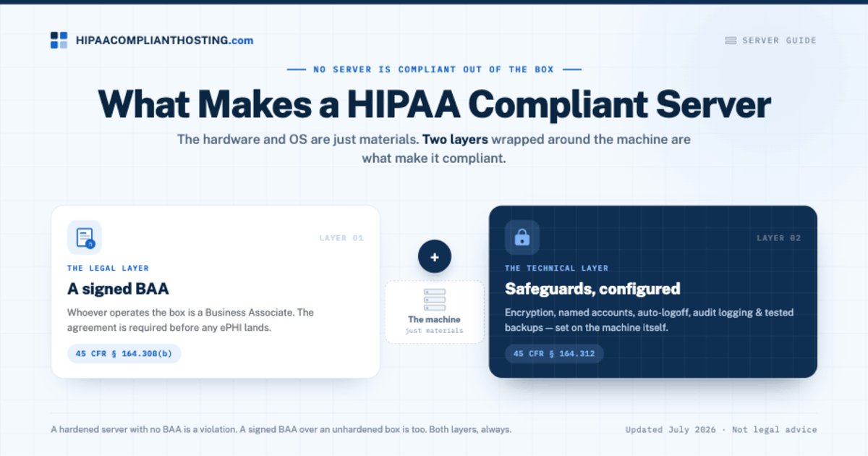Click the LAYER 01 label

341,238
